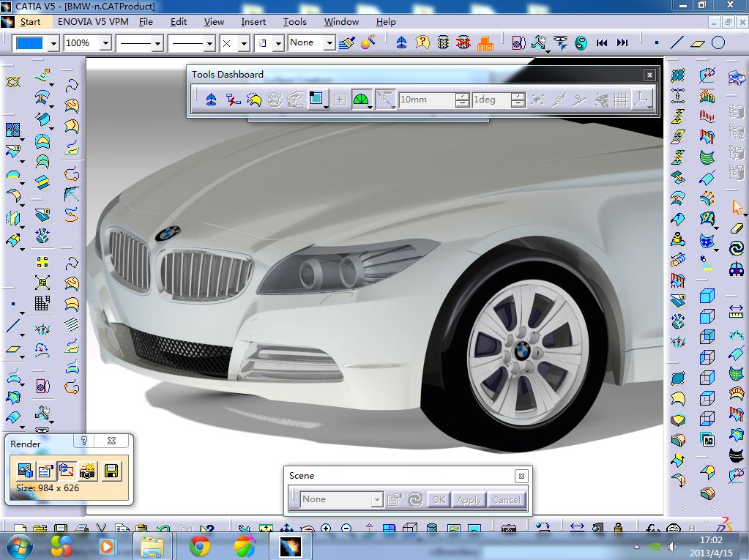The image size is (749, 560).
Task: Click the orange stacked boxes icon
Action: pos(485,43)
